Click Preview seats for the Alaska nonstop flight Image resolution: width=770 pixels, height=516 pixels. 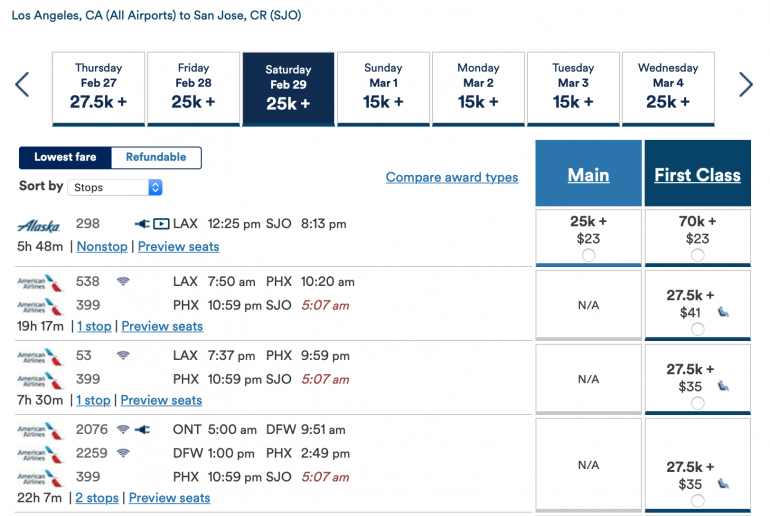coord(178,247)
